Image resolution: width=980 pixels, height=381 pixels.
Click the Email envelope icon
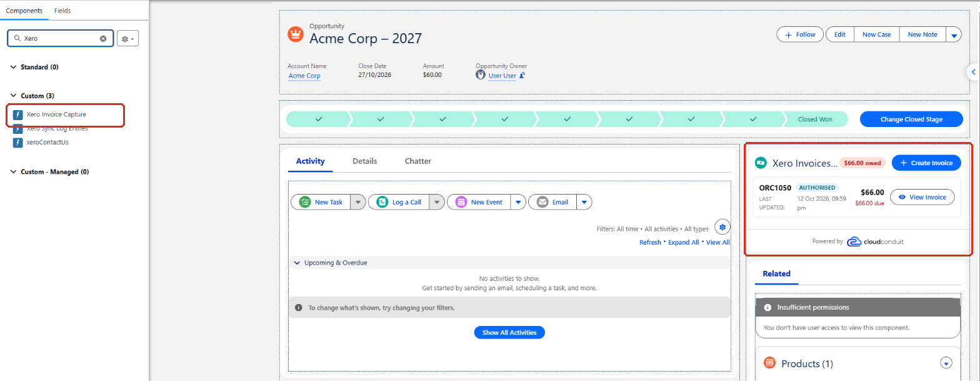(542, 202)
